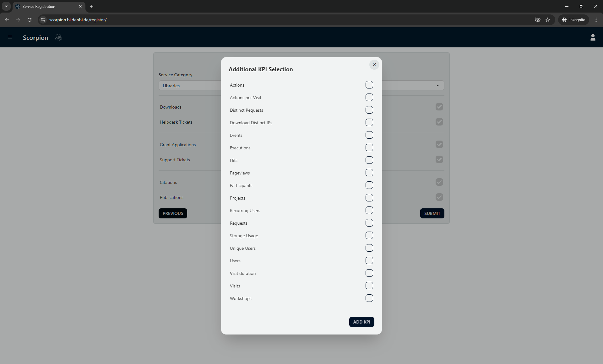
Task: Click the tracking protection eye icon
Action: 538,20
